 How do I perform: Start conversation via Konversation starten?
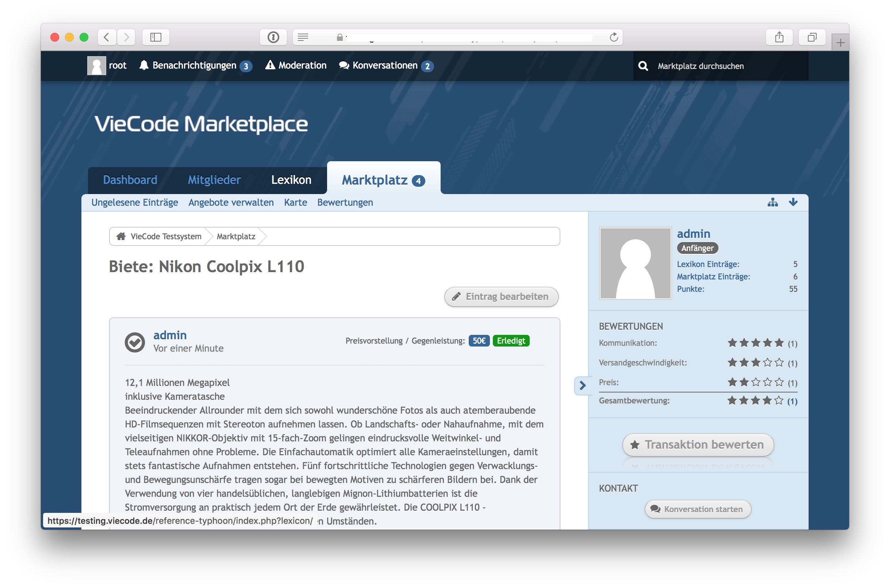[x=698, y=509]
